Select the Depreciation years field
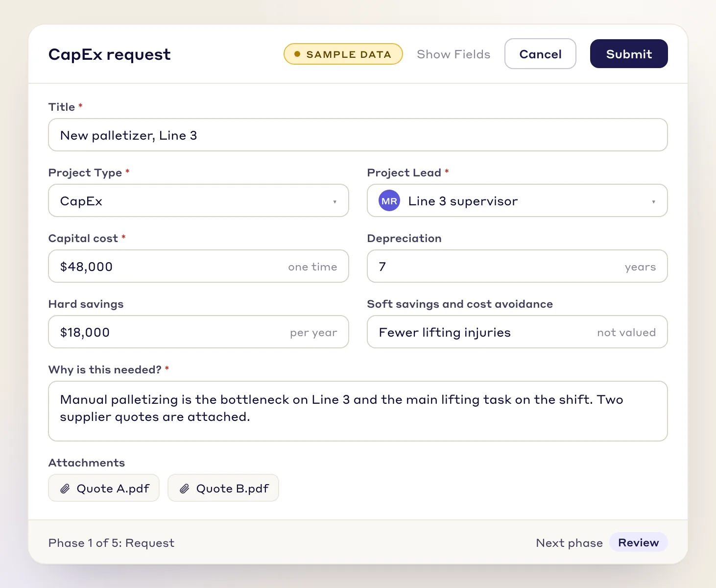Screen dimensions: 716x588 tap(517, 266)
